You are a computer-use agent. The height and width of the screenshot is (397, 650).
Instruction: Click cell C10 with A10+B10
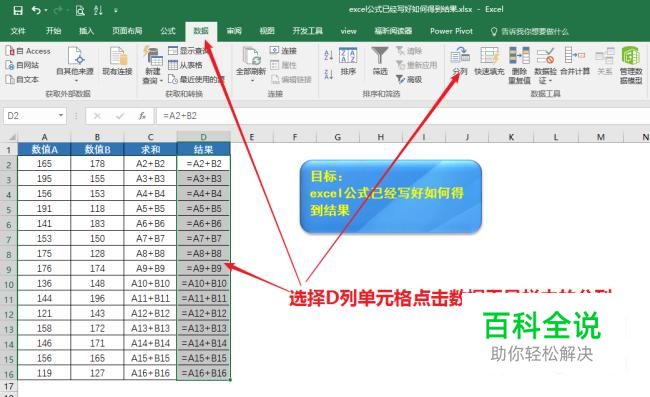(x=150, y=283)
